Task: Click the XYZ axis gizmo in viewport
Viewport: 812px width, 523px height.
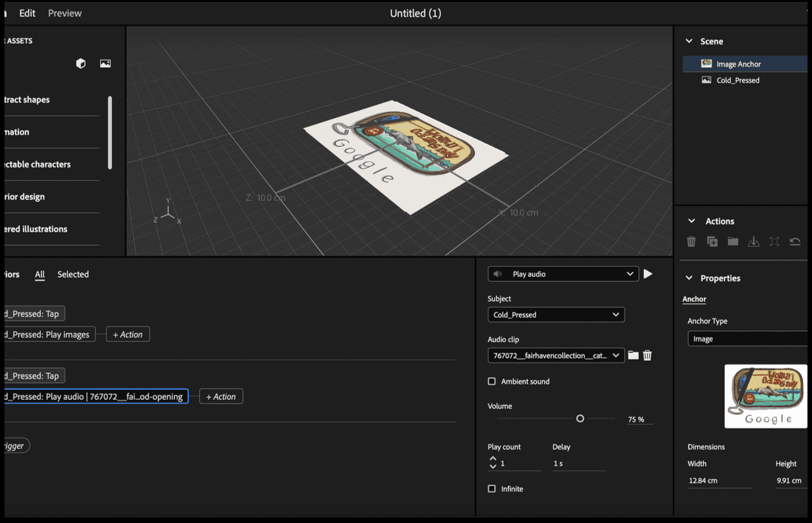Action: point(168,212)
